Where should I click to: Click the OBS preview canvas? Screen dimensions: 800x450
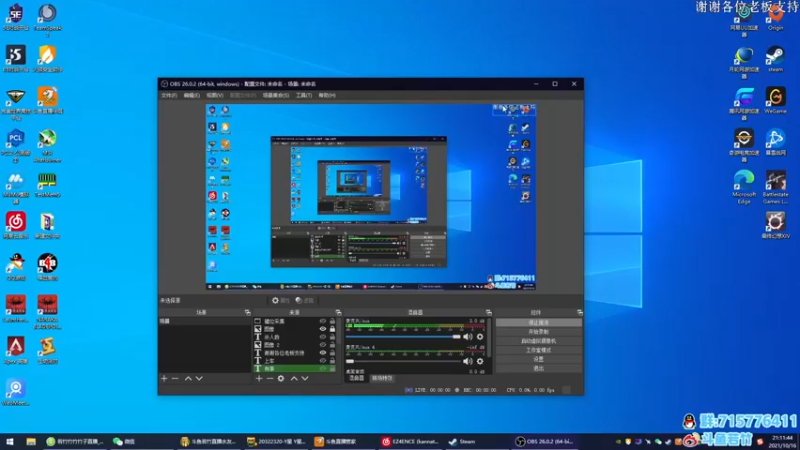(371, 197)
